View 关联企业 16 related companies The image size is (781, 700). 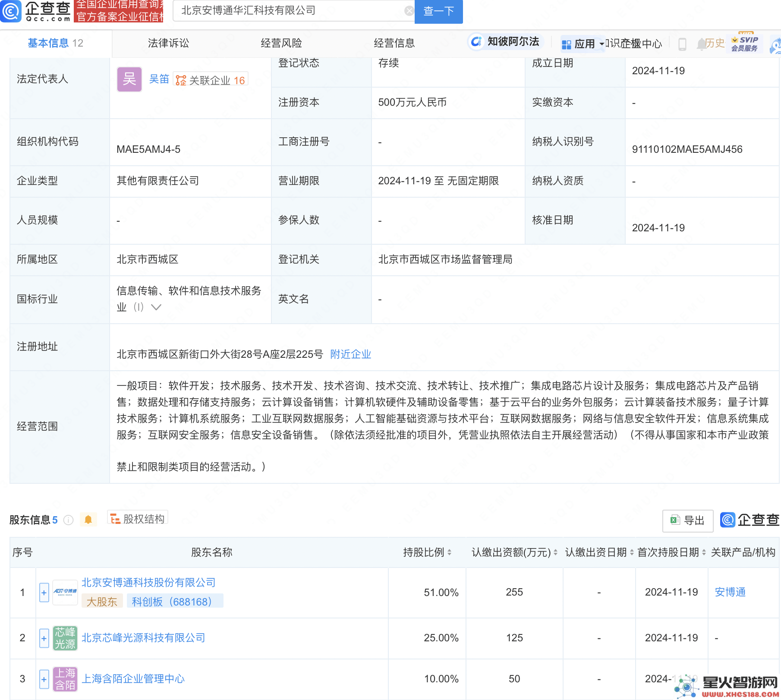tap(211, 80)
